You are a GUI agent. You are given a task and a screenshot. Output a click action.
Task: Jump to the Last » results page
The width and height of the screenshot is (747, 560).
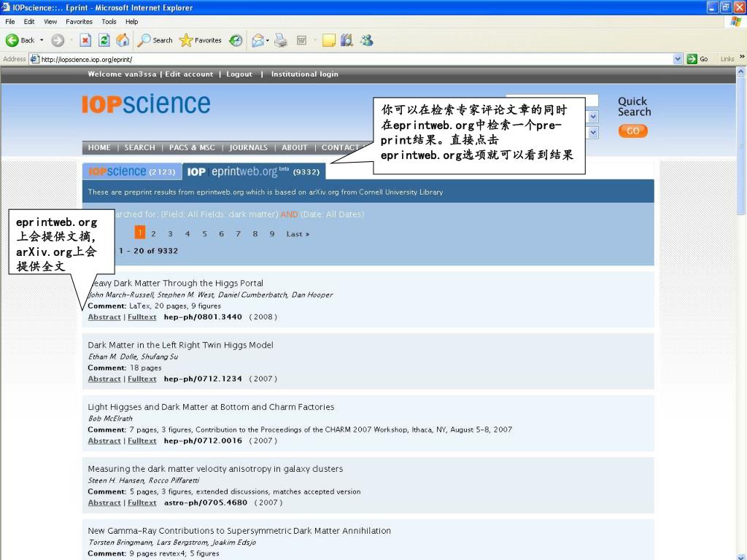pyautogui.click(x=298, y=234)
